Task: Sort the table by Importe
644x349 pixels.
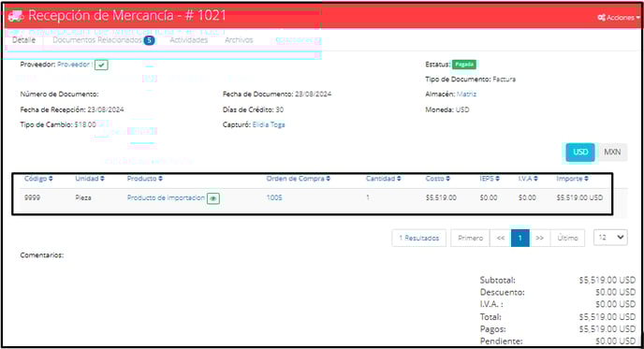Action: tap(572, 179)
